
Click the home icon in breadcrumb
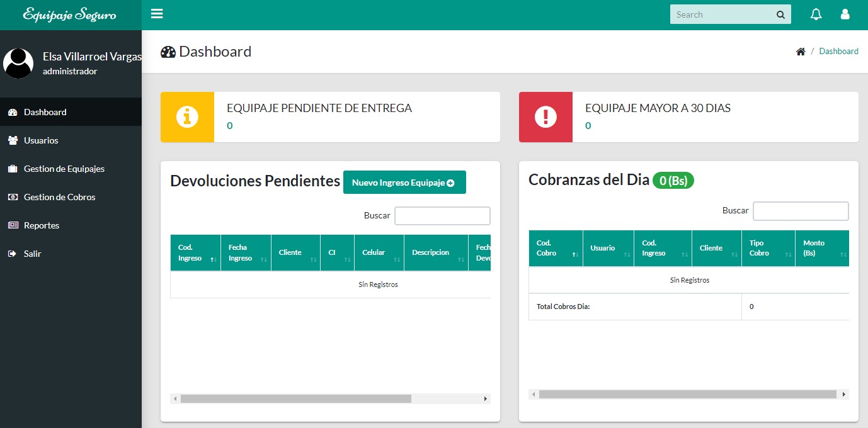[x=801, y=52]
